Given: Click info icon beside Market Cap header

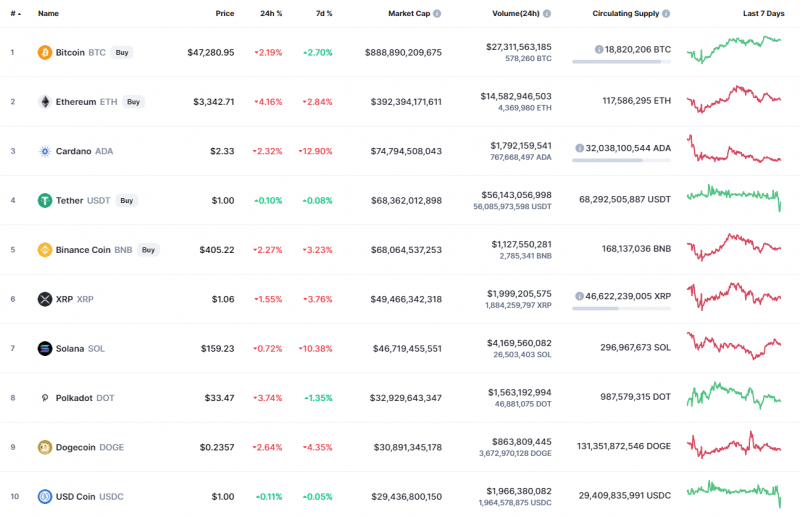Looking at the screenshot, I should (x=437, y=14).
